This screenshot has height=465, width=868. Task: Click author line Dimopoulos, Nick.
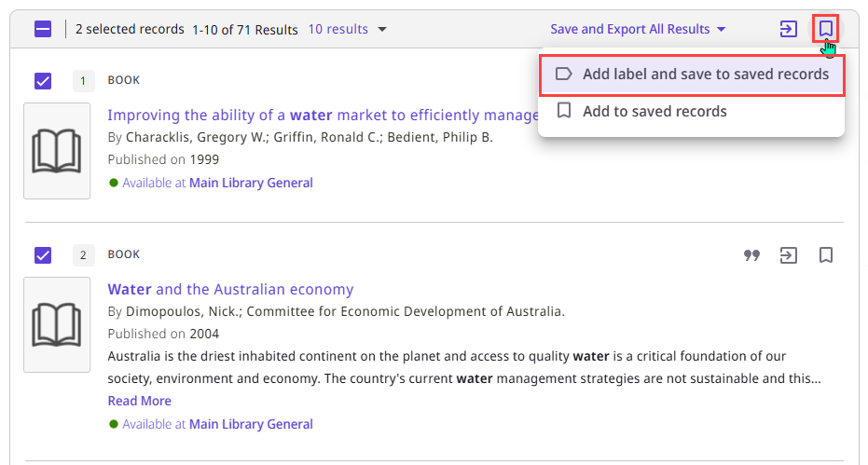point(336,311)
